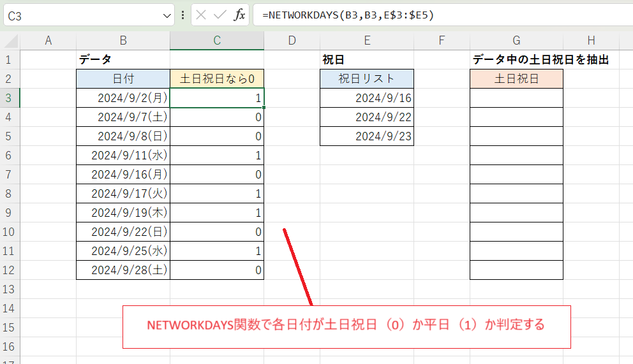Viewport: 633px width, 364px height.
Task: Select date cell 2024/9/2(月)
Action: [123, 98]
